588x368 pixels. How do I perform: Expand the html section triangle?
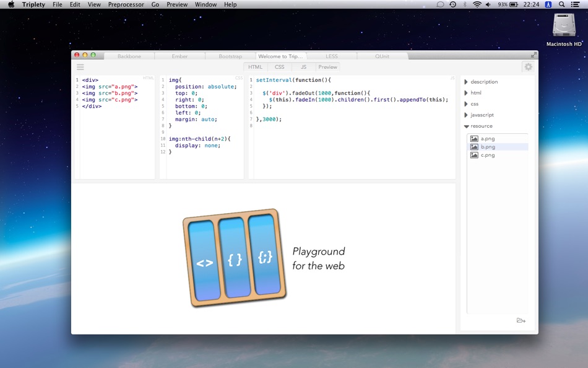click(x=465, y=93)
